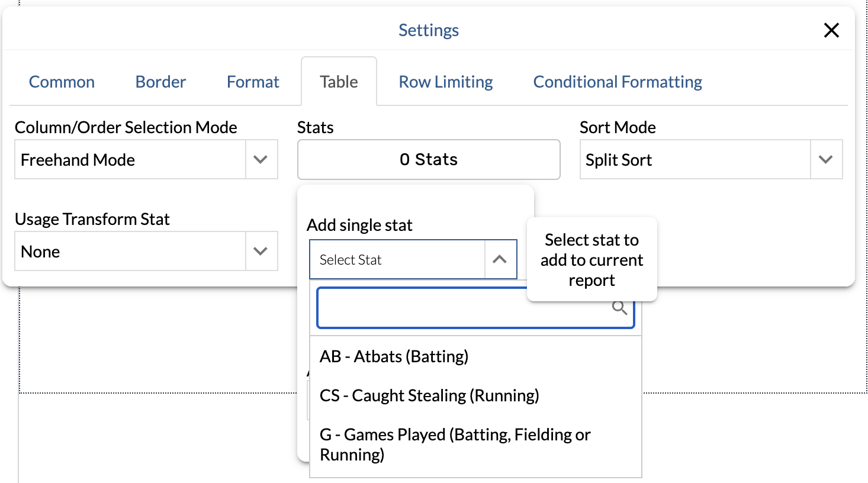
Task: Select the Table tab
Action: coord(339,82)
